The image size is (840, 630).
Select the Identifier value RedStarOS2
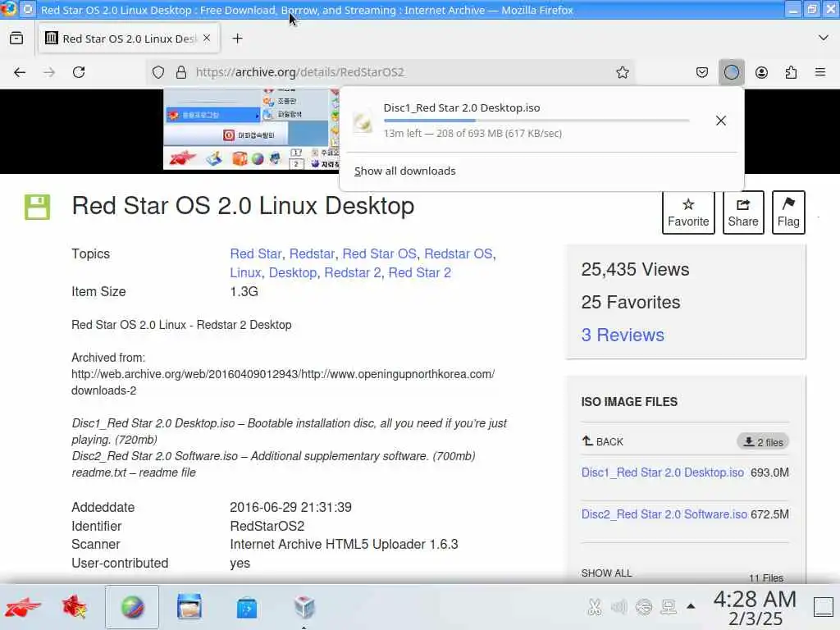267,526
